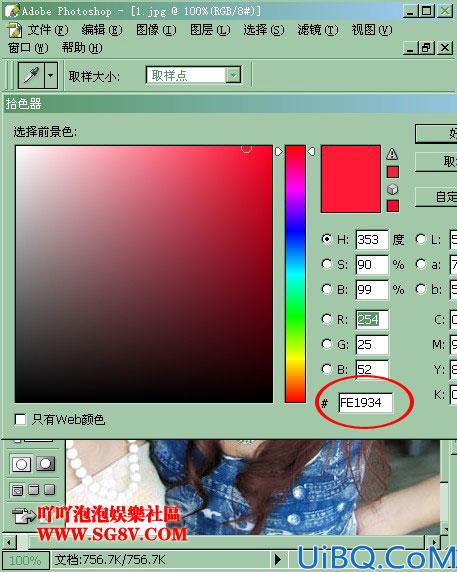Select the Lab b radio button
This screenshot has width=457, height=572.
tap(421, 289)
